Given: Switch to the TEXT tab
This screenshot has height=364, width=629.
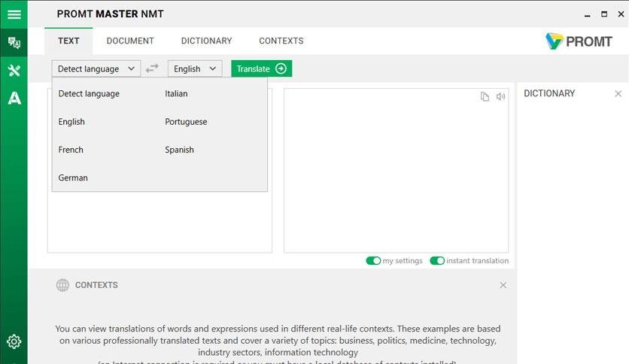Looking at the screenshot, I should click(68, 41).
